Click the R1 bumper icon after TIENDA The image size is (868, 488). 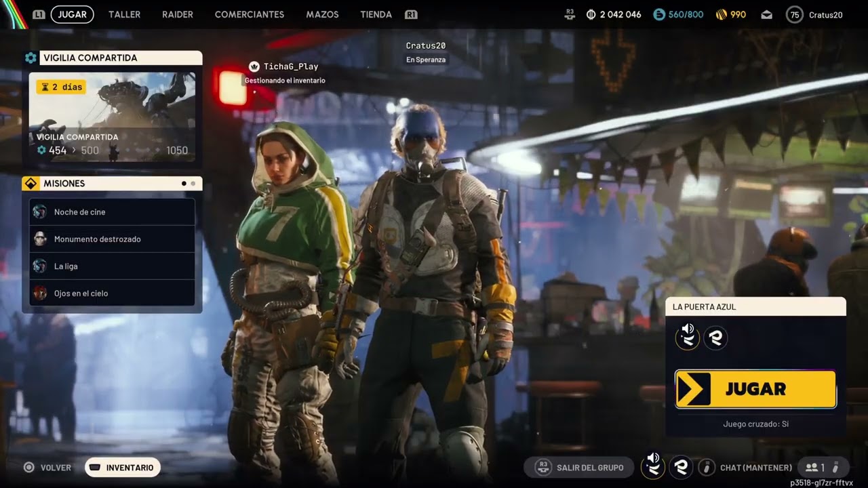[x=410, y=14]
